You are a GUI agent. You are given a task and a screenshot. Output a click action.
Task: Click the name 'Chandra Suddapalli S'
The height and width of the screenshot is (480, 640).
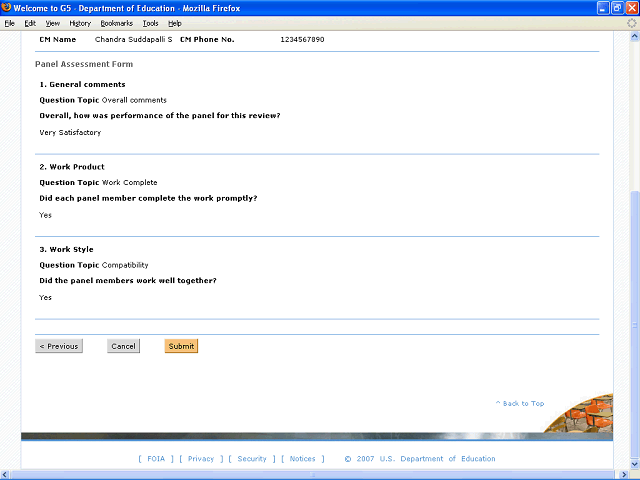(133, 40)
